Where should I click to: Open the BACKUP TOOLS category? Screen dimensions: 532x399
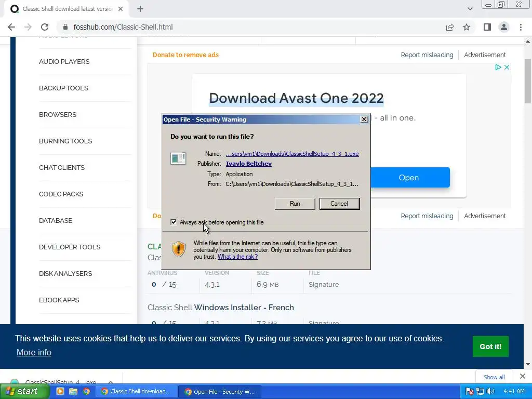pyautogui.click(x=63, y=88)
